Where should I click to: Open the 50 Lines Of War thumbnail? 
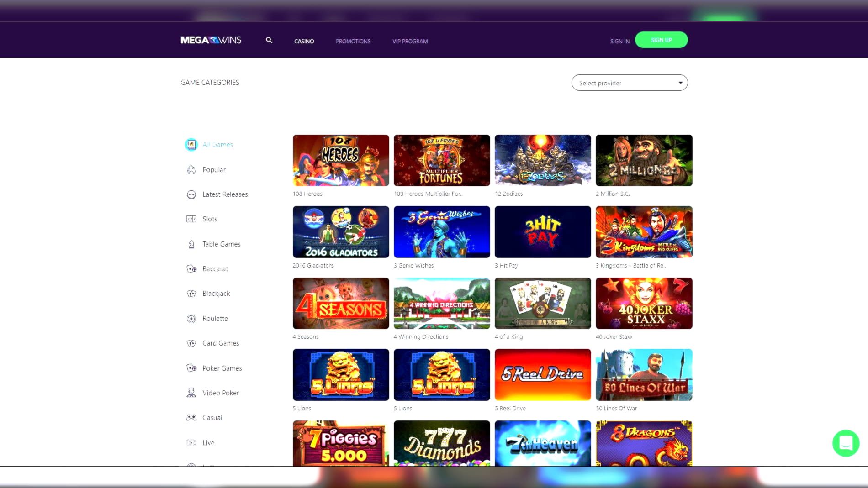[x=644, y=375]
